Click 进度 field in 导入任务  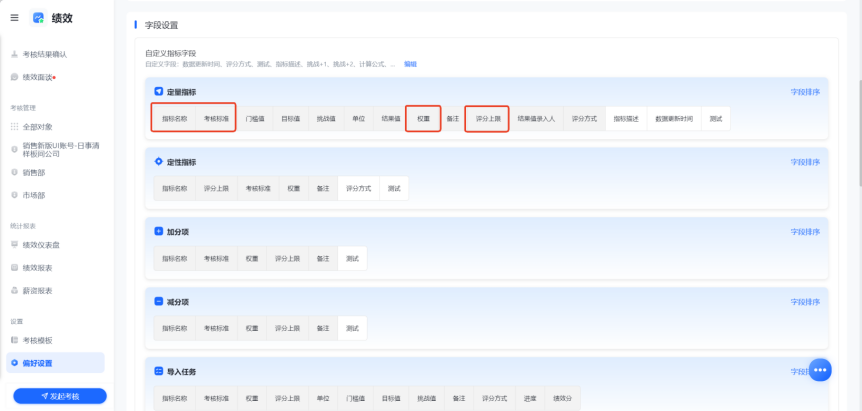click(530, 398)
